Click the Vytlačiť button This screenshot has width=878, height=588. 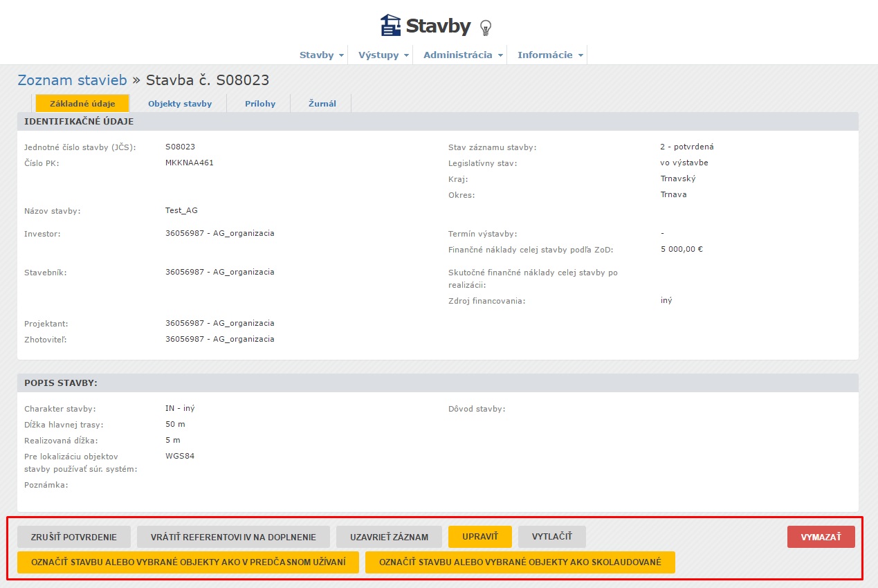pyautogui.click(x=551, y=537)
